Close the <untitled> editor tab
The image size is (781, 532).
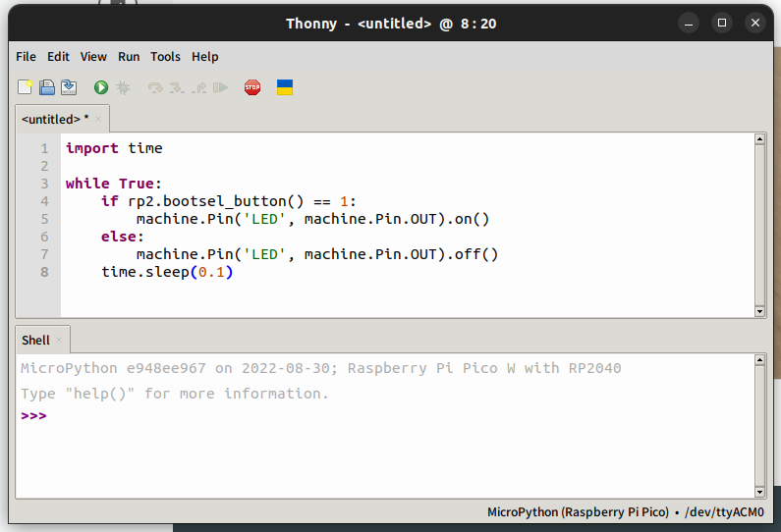click(98, 119)
